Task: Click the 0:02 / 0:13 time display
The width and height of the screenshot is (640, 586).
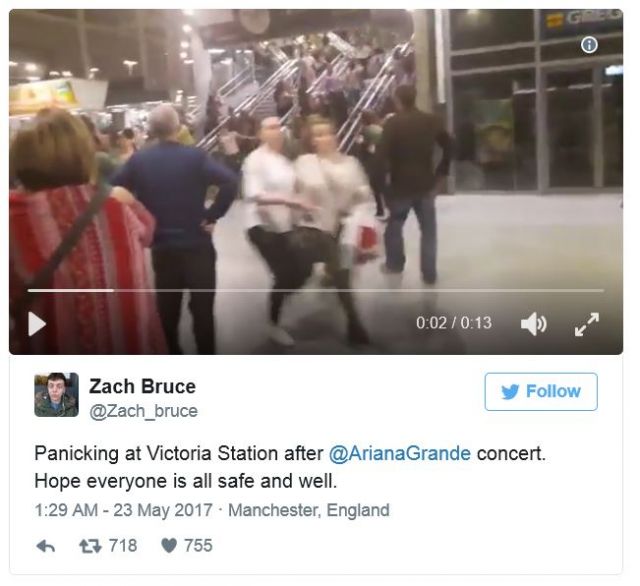Action: (453, 323)
